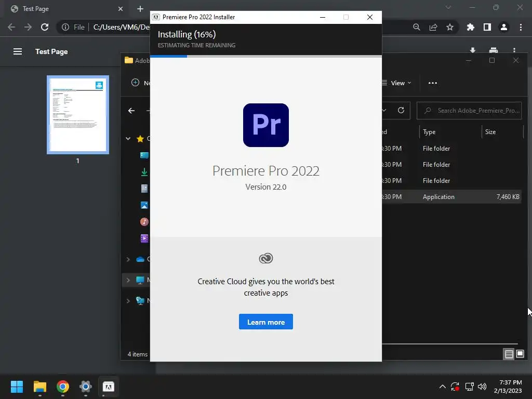Open Windows Start menu
Image resolution: width=532 pixels, height=399 pixels.
point(17,387)
